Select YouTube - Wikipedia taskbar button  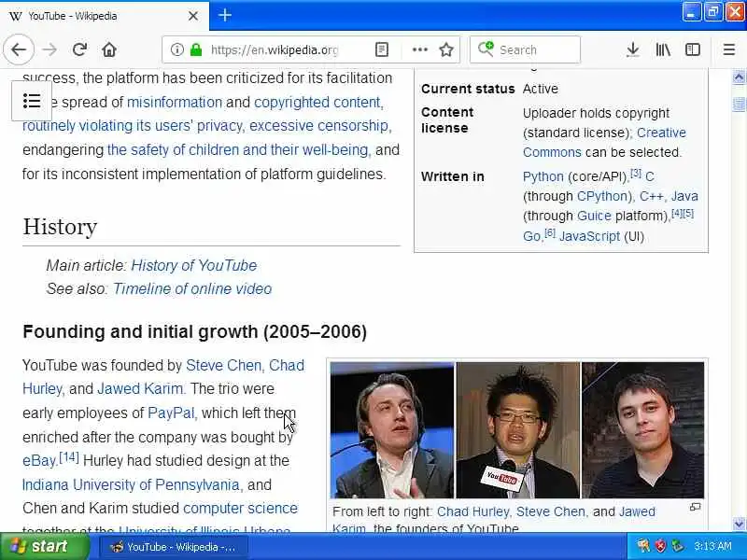click(174, 547)
